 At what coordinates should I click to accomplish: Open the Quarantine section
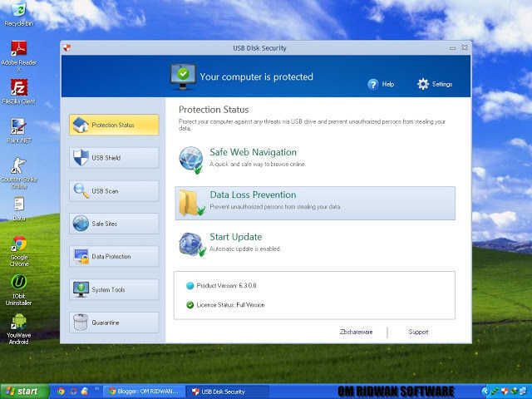click(114, 323)
